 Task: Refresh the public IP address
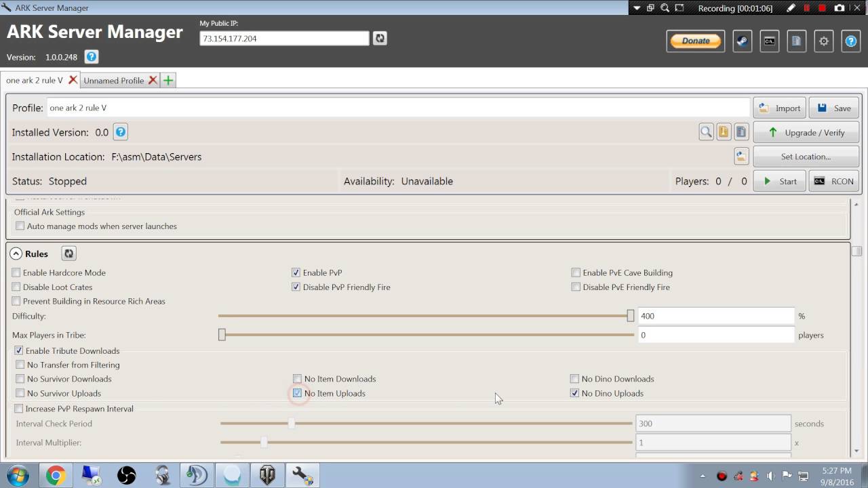pyautogui.click(x=380, y=39)
